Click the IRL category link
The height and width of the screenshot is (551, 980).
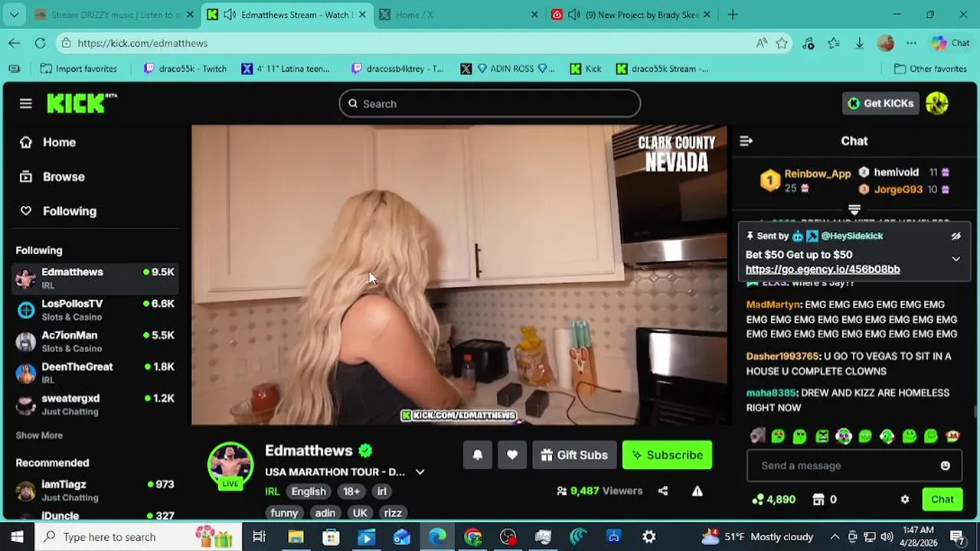point(273,491)
